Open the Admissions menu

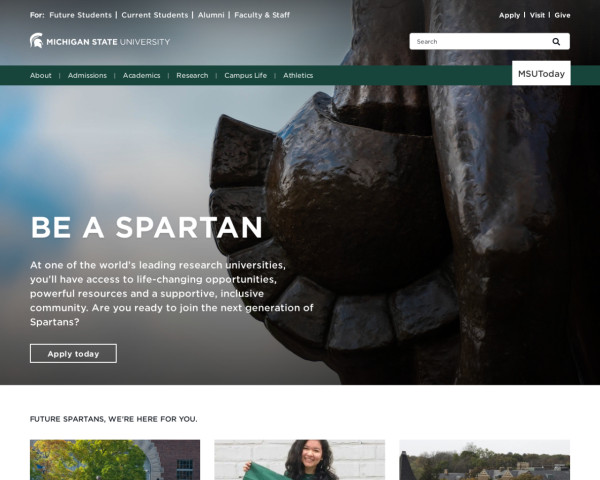(87, 75)
